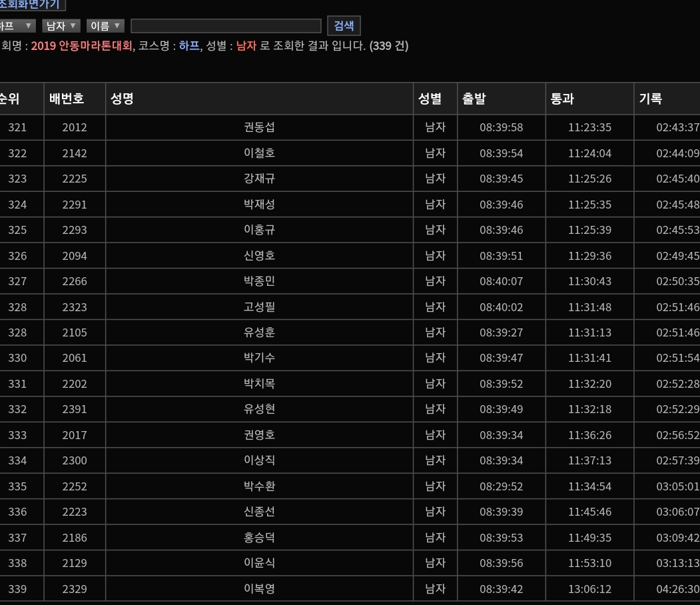This screenshot has width=700, height=605.
Task: Select runner name 권동섭
Action: tap(259, 127)
